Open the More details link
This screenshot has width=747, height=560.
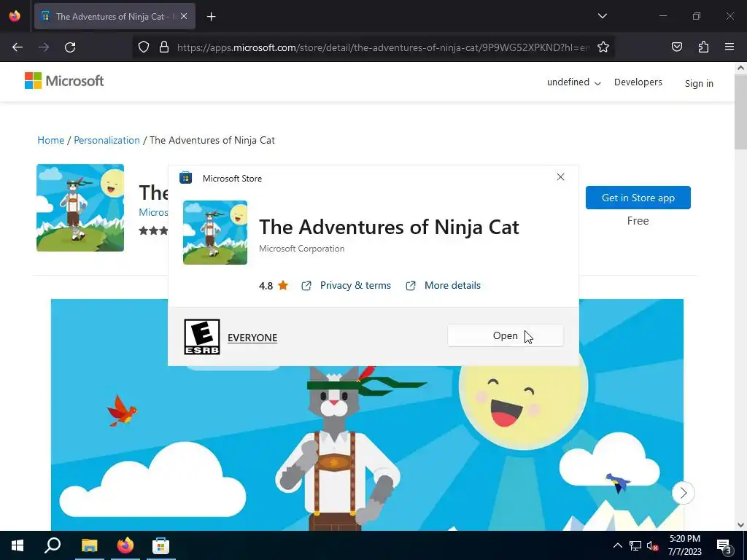[452, 285]
